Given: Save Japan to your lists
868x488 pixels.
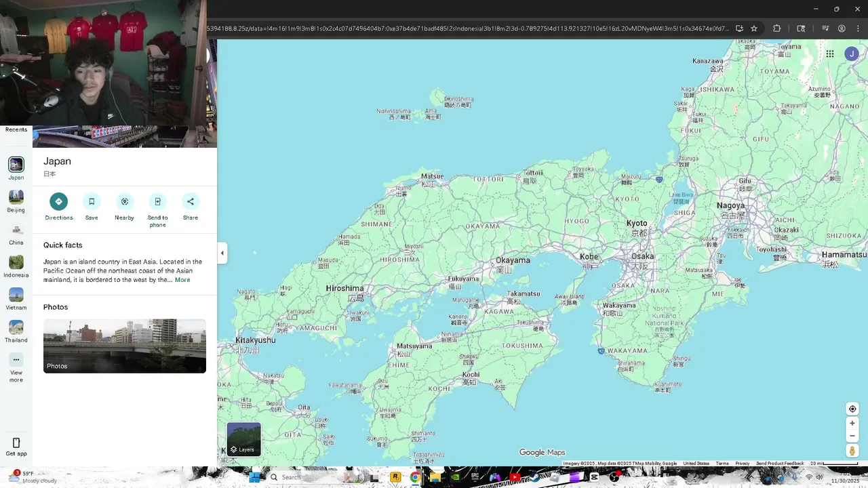Looking at the screenshot, I should click(92, 201).
